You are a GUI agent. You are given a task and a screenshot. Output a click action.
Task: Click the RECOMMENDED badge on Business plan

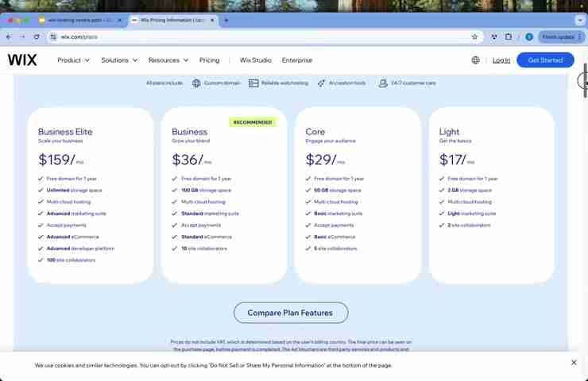(x=253, y=122)
